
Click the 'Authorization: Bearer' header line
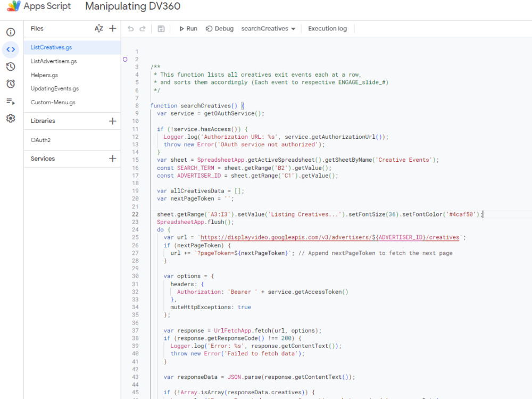pyautogui.click(x=263, y=292)
